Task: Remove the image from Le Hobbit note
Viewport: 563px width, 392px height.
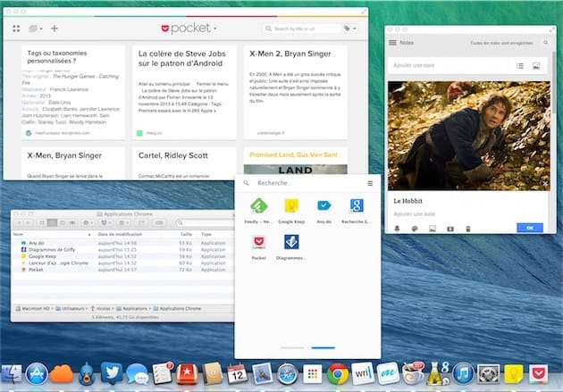Action: [x=545, y=184]
